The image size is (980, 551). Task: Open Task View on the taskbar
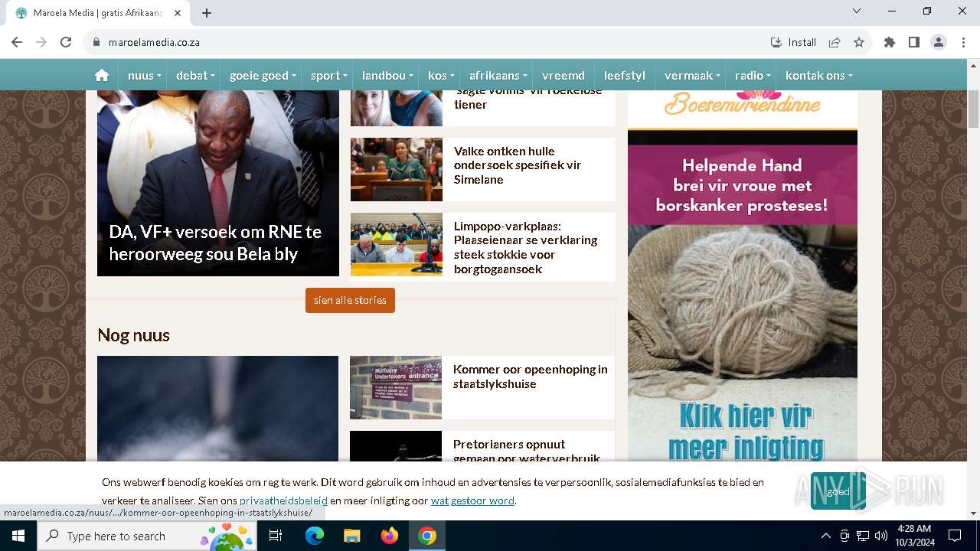(x=276, y=536)
